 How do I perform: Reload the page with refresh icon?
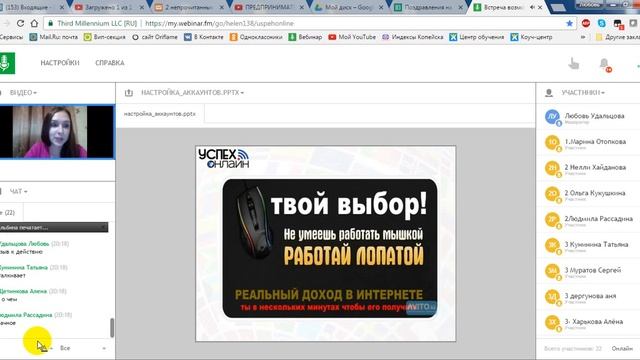20,23
